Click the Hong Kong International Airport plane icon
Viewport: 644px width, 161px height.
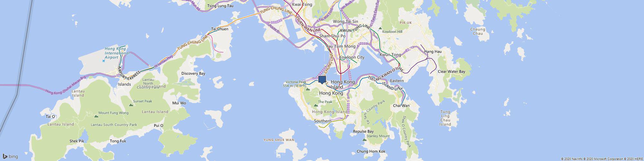(103, 60)
